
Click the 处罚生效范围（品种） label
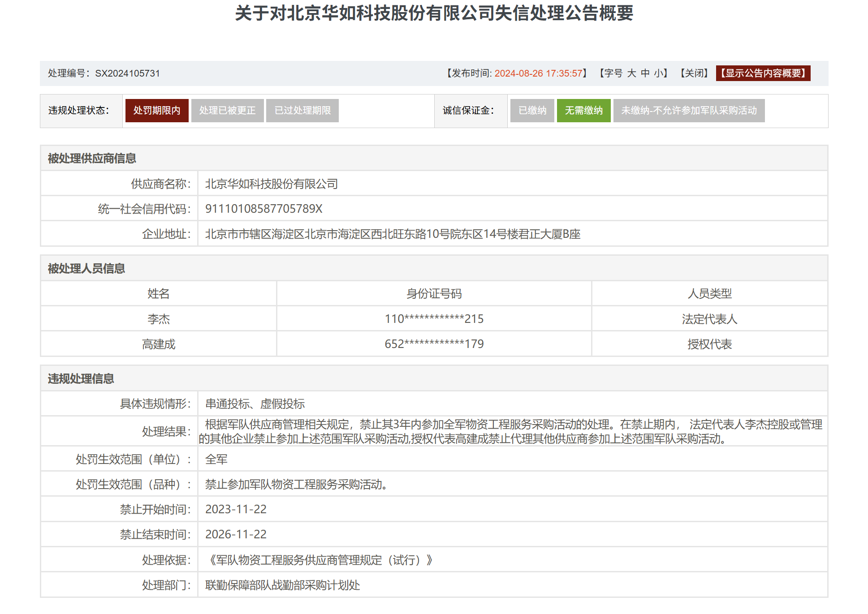133,484
